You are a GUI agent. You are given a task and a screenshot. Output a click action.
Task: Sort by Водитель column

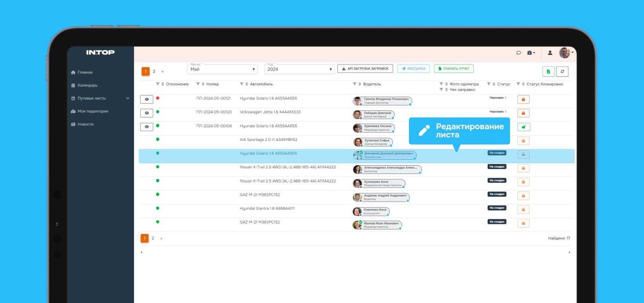click(360, 84)
